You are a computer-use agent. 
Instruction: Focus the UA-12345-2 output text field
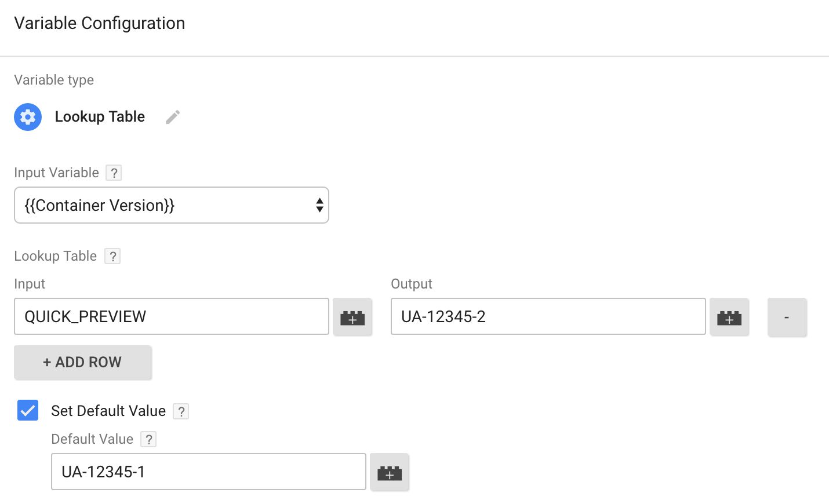548,316
